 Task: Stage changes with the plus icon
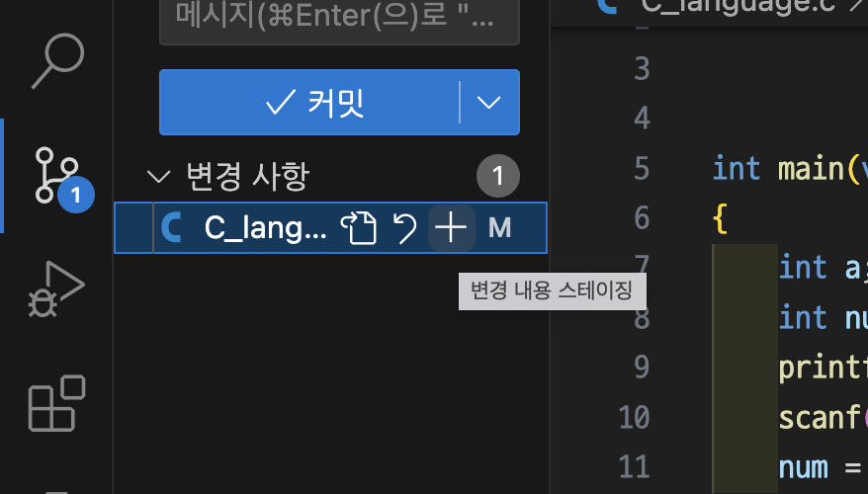click(451, 228)
